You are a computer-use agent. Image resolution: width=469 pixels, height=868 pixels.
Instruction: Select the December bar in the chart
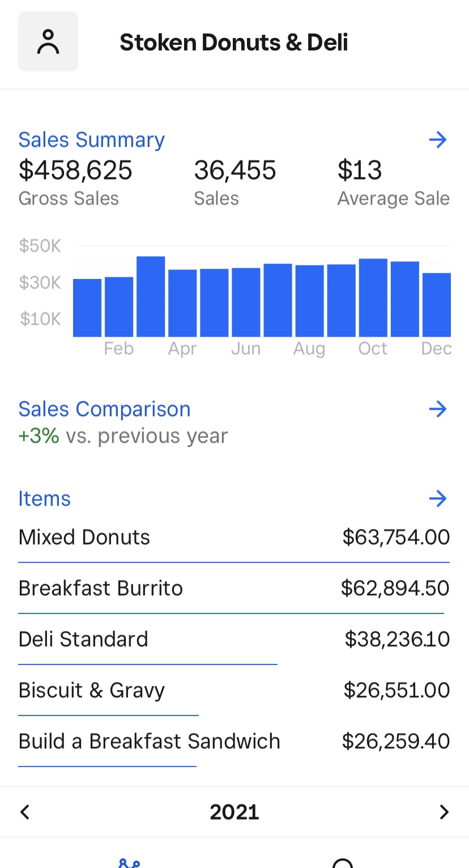[x=436, y=305]
